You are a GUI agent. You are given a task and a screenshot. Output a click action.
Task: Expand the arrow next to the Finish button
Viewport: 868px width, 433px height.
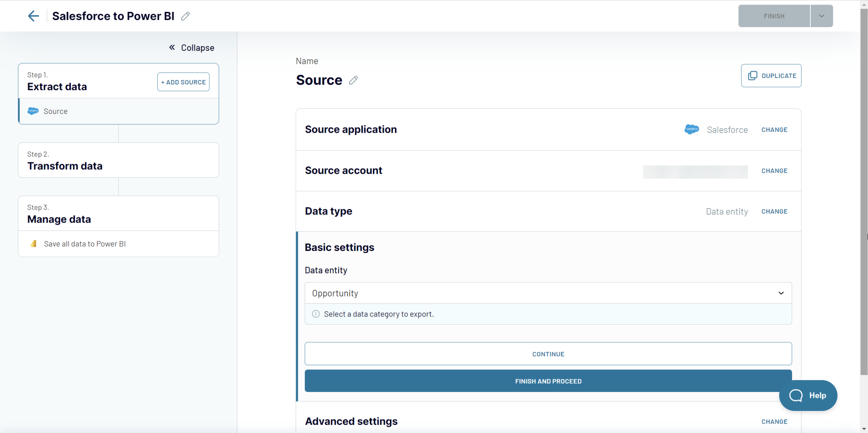pyautogui.click(x=821, y=16)
